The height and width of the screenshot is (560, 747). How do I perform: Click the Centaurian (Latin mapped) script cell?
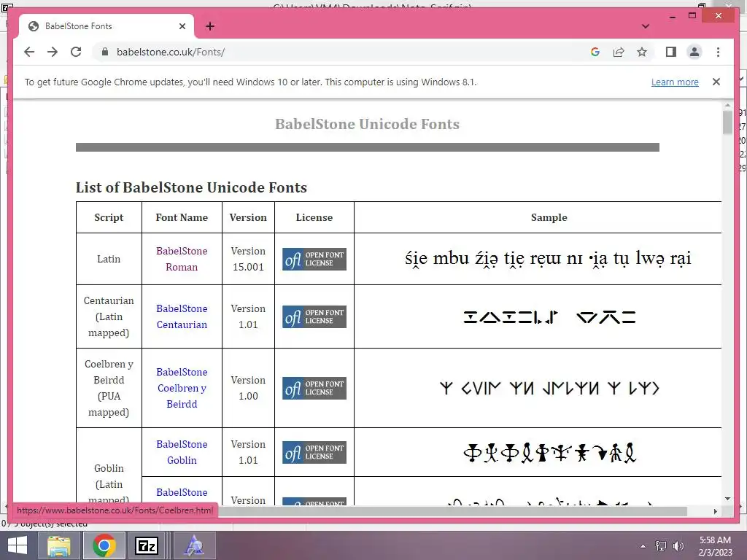click(x=109, y=316)
